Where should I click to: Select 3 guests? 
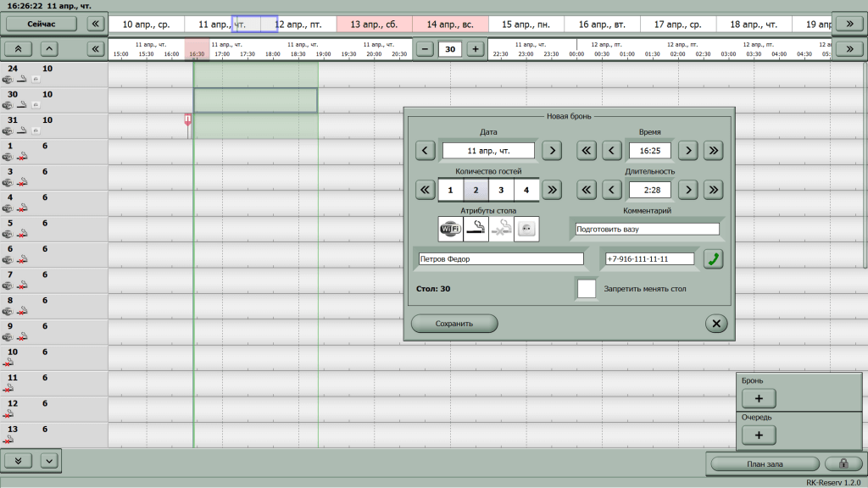[x=501, y=190]
